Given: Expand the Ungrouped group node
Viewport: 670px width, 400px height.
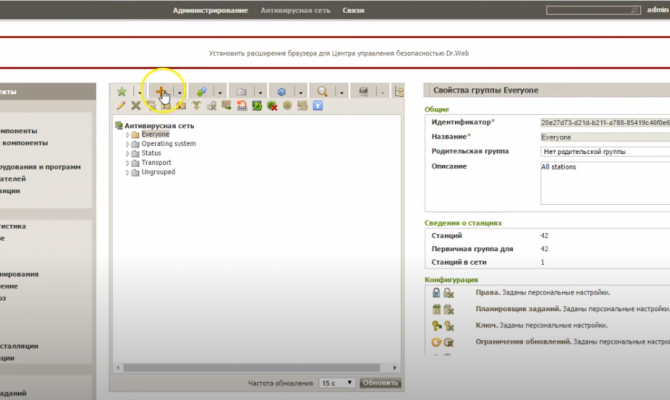Looking at the screenshot, I should tap(127, 172).
